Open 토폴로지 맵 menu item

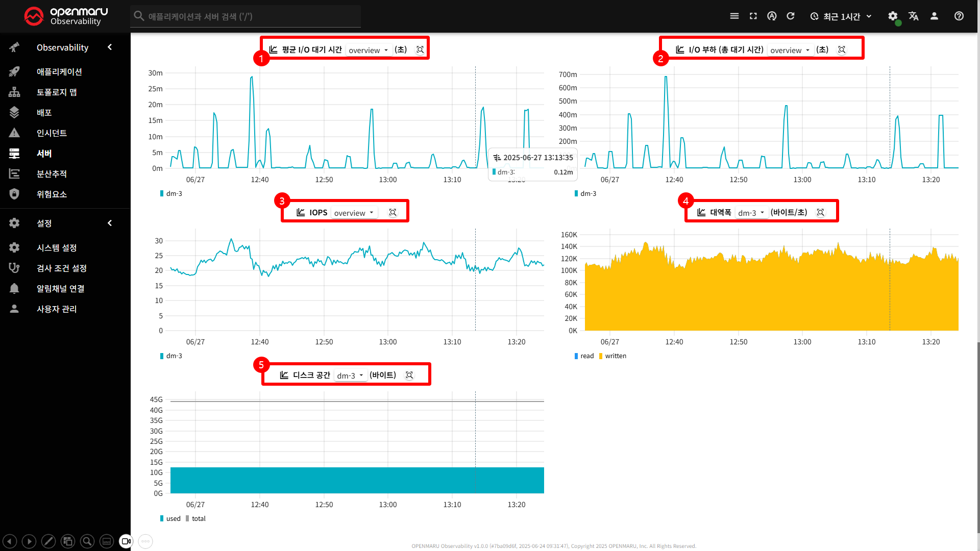(x=57, y=92)
